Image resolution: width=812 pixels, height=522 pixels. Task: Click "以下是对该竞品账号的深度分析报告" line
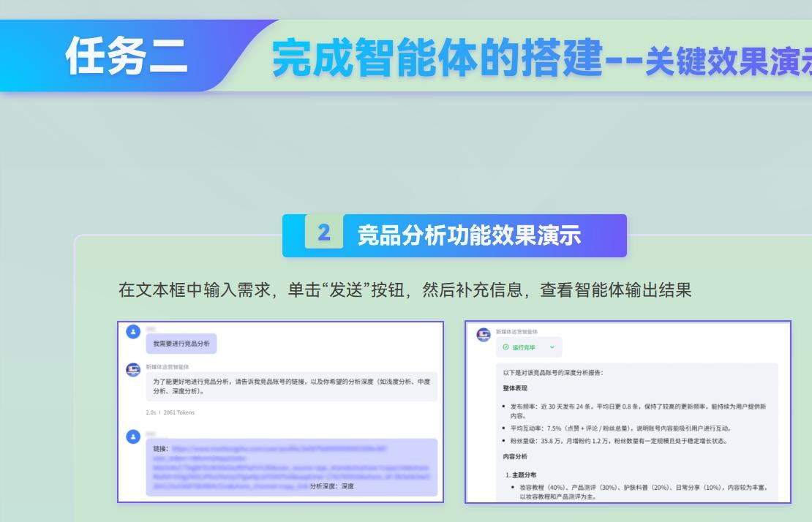click(x=553, y=372)
